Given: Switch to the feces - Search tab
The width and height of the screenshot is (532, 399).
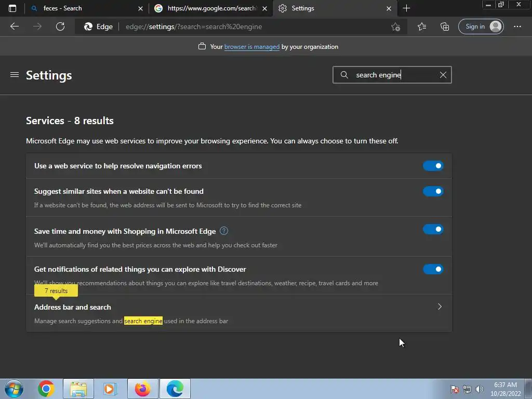Looking at the screenshot, I should pyautogui.click(x=86, y=8).
